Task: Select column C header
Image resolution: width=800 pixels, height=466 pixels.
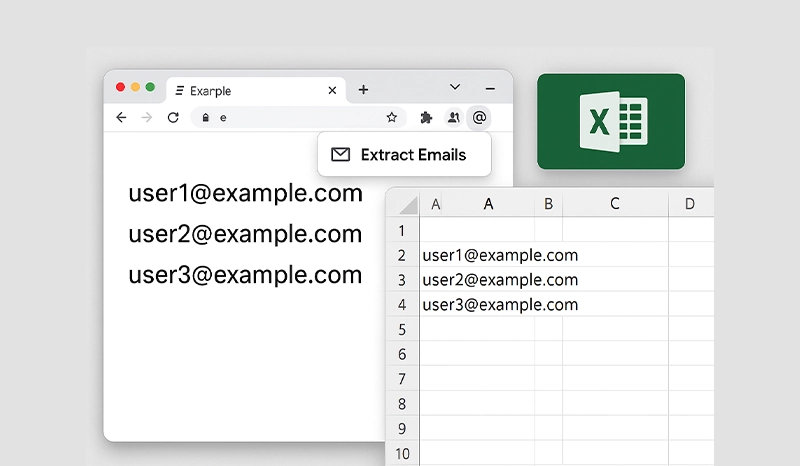Action: [615, 204]
